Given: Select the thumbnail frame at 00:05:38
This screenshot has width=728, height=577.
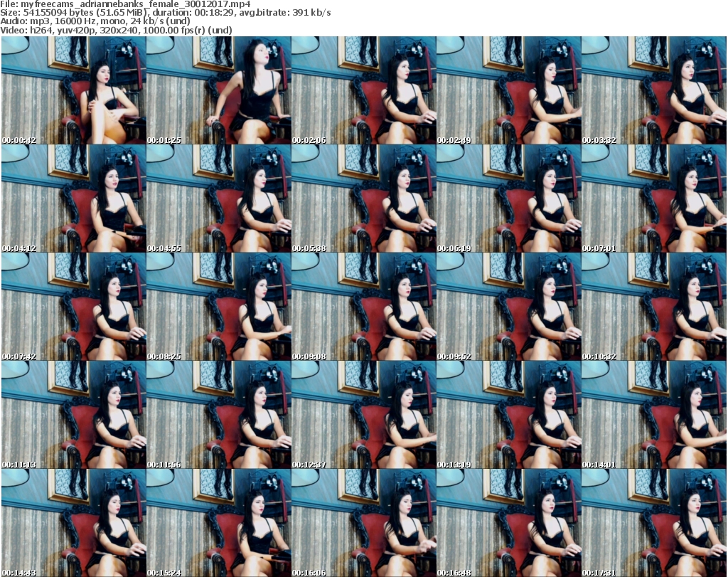Looking at the screenshot, I should point(363,198).
